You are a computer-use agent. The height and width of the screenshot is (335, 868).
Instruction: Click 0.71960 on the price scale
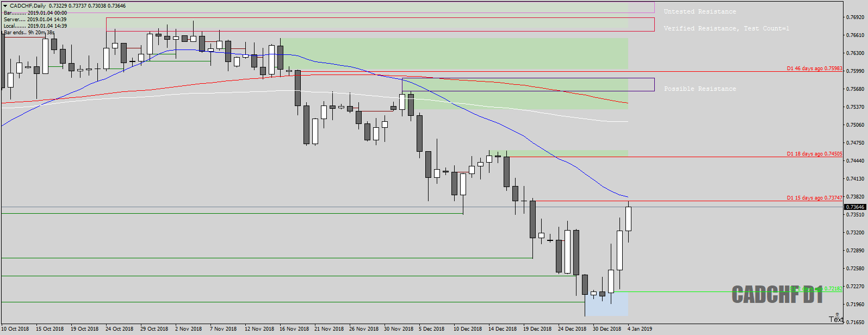855,305
